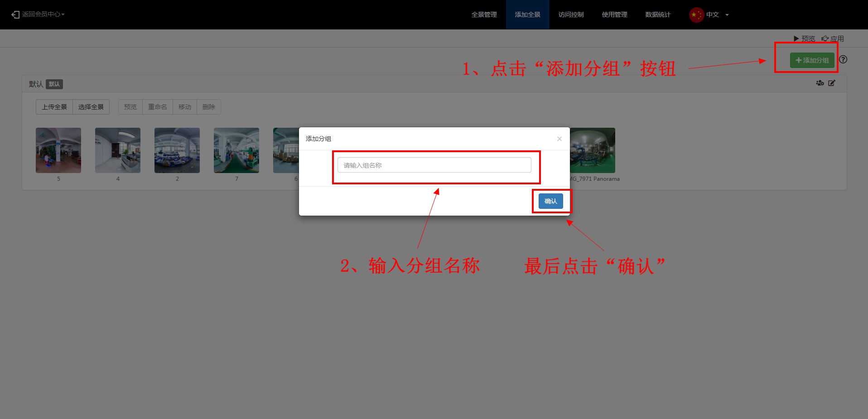The height and width of the screenshot is (419, 868).
Task: Switch to the 添加全景 tab
Action: (x=527, y=14)
